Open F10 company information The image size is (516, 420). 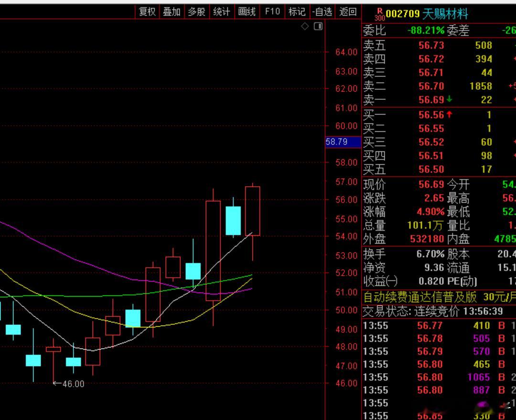click(x=272, y=12)
